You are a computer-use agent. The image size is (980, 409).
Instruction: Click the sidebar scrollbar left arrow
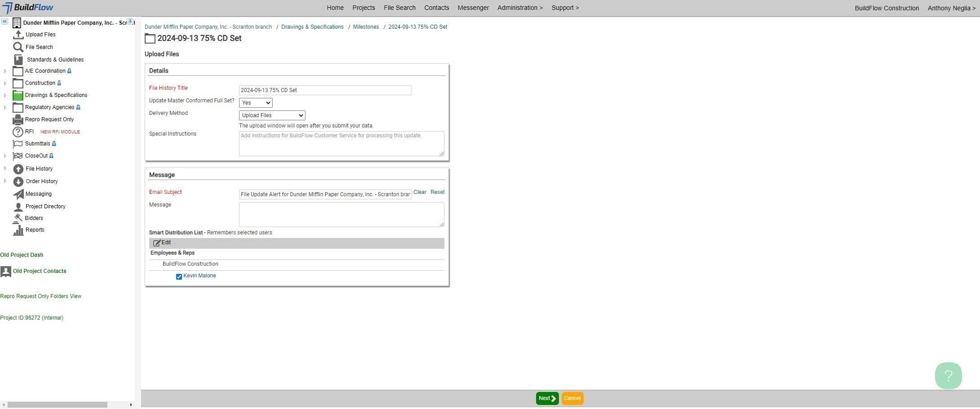click(4, 405)
